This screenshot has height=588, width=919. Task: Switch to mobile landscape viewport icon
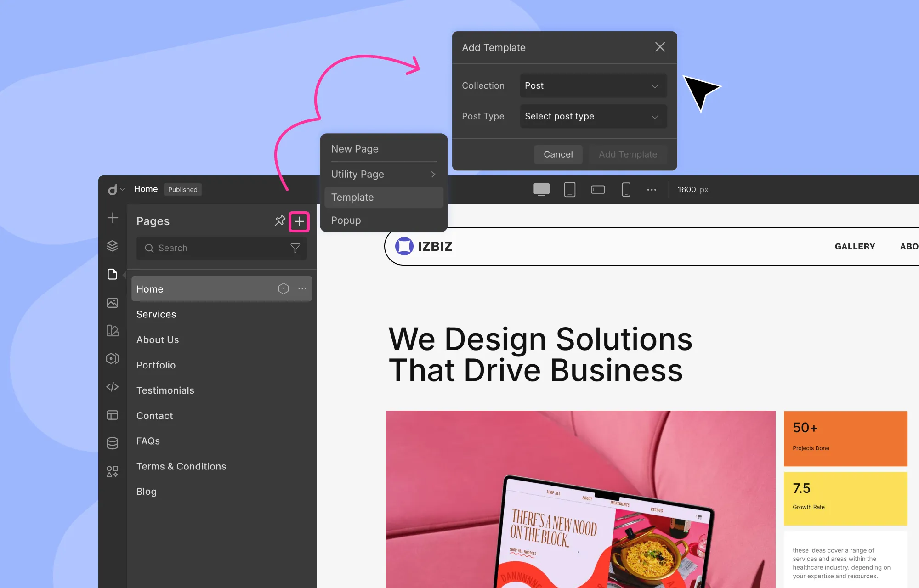(x=598, y=189)
